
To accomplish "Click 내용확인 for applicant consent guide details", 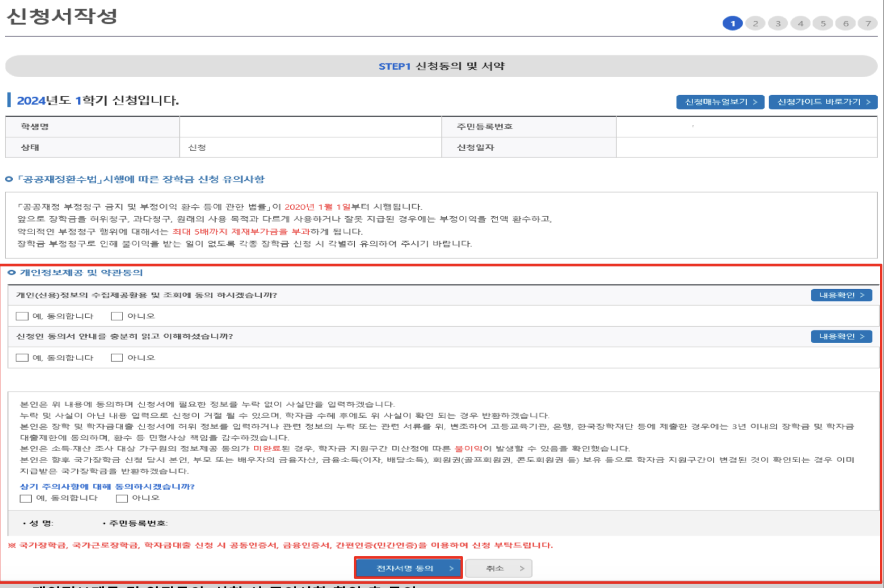I will pos(841,336).
